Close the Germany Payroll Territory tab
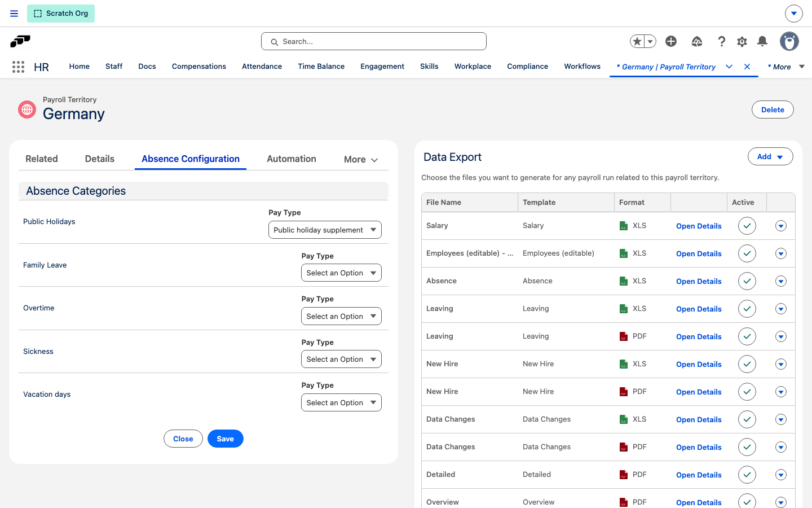This screenshot has width=812, height=508. (x=747, y=67)
